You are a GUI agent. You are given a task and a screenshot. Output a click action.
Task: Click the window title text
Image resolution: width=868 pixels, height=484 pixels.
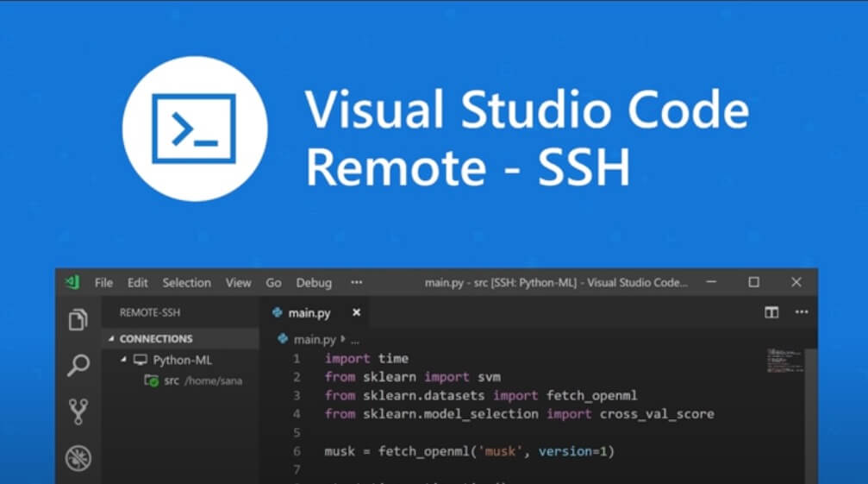(x=556, y=282)
